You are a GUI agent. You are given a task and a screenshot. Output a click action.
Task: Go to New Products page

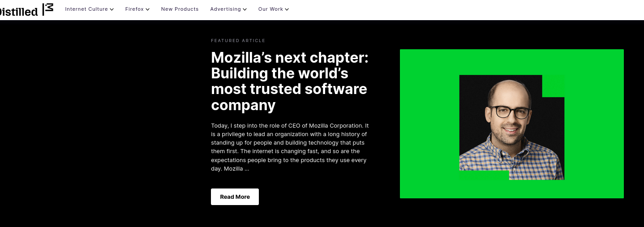(x=180, y=9)
